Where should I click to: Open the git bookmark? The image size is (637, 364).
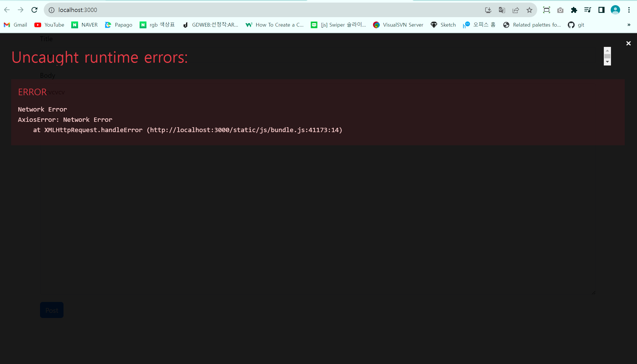click(576, 25)
